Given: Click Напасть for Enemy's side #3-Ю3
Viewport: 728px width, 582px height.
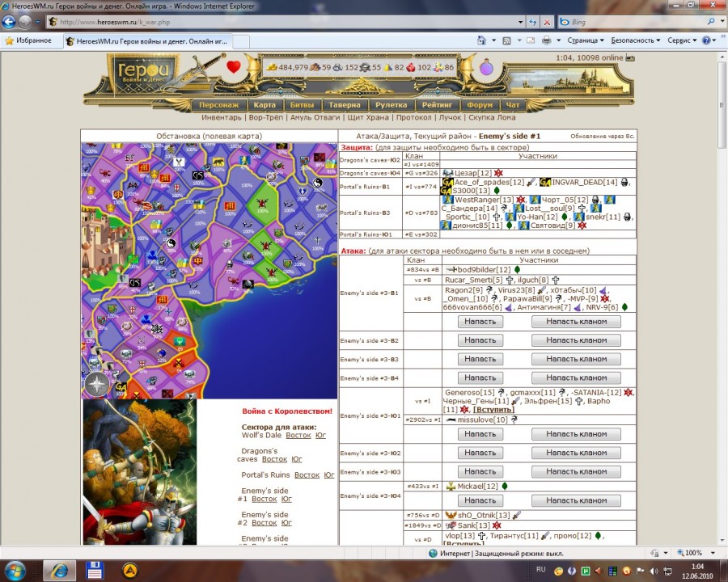Looking at the screenshot, I should pos(480,471).
